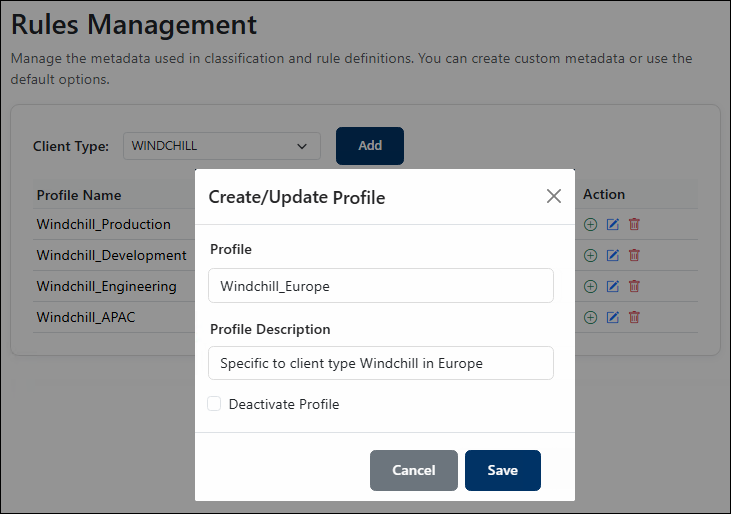Click the Add button
The image size is (731, 514).
[x=370, y=146]
